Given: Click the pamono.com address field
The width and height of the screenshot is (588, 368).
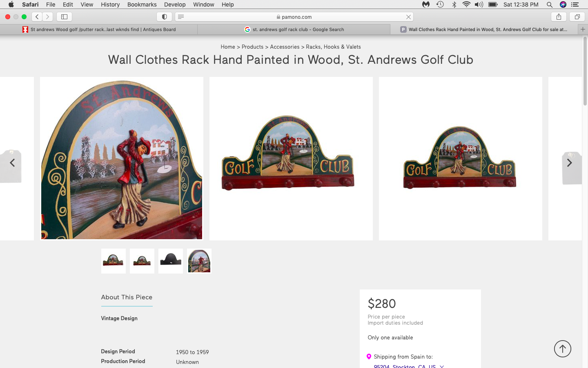Looking at the screenshot, I should [294, 17].
